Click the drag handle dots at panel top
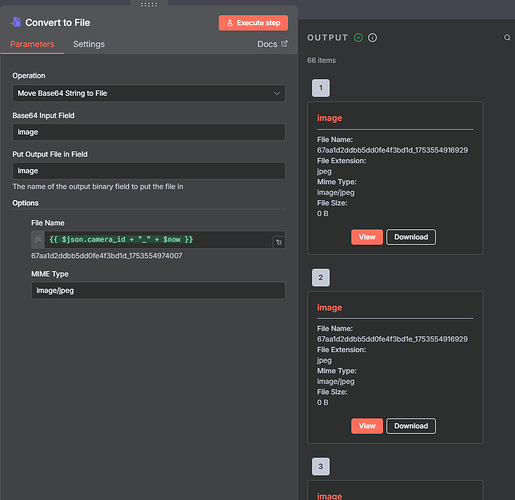 pyautogui.click(x=149, y=5)
